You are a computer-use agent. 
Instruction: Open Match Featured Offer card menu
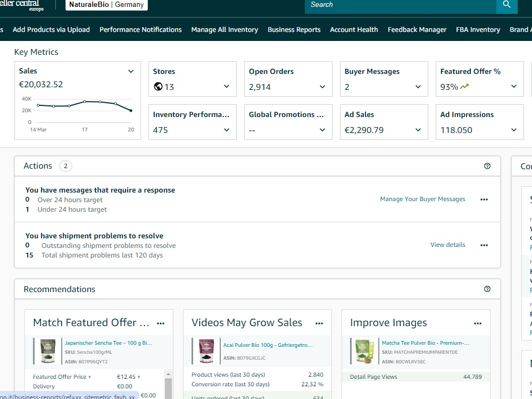(161, 323)
